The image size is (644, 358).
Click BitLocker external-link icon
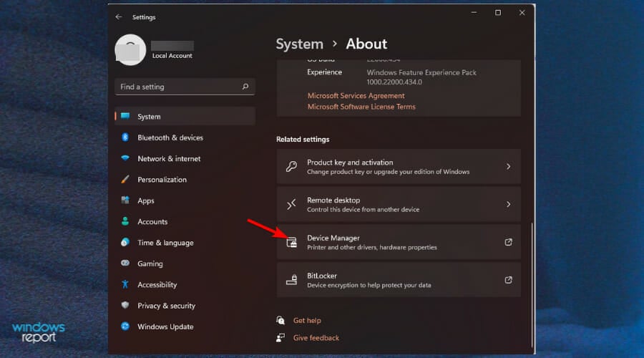pos(509,280)
